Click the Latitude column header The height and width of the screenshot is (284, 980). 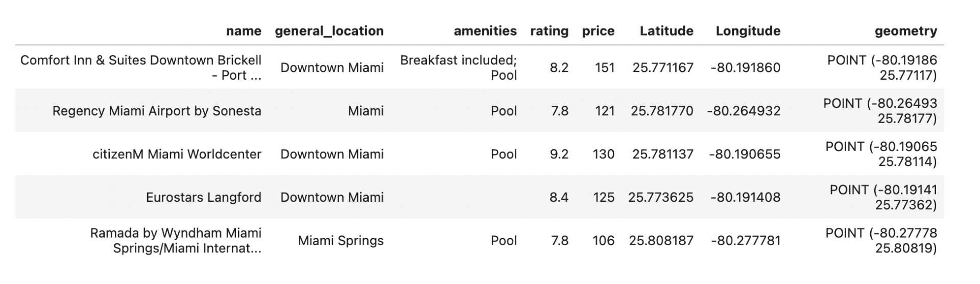(666, 31)
